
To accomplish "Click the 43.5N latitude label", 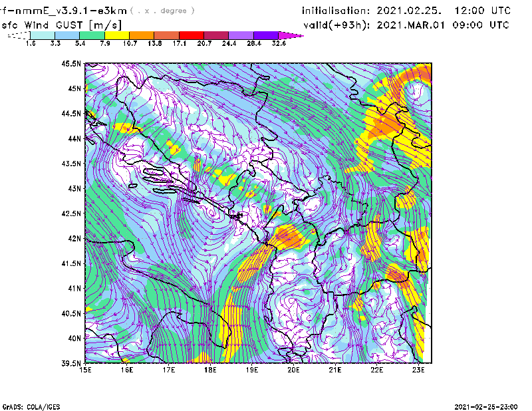I will tap(71, 164).
